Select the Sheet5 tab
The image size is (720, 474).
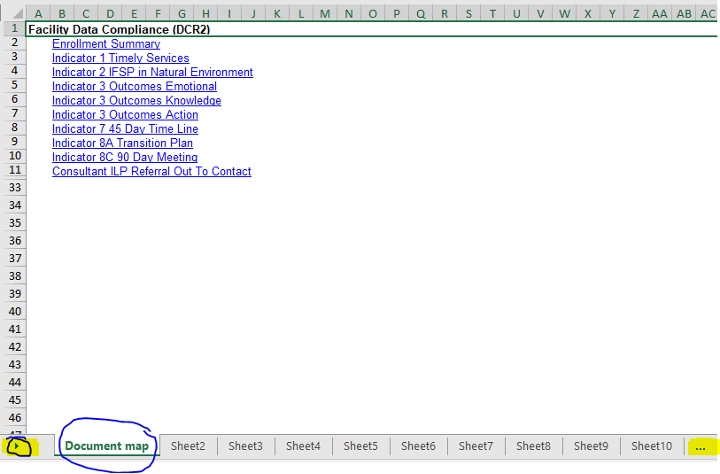(x=361, y=446)
